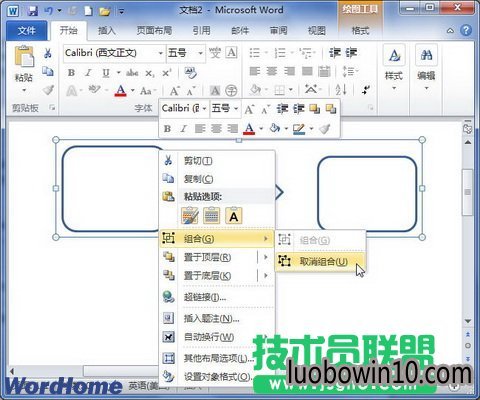The width and height of the screenshot is (480, 400).
Task: Click the rounded rectangle shape on the right
Action: pyautogui.click(x=367, y=194)
